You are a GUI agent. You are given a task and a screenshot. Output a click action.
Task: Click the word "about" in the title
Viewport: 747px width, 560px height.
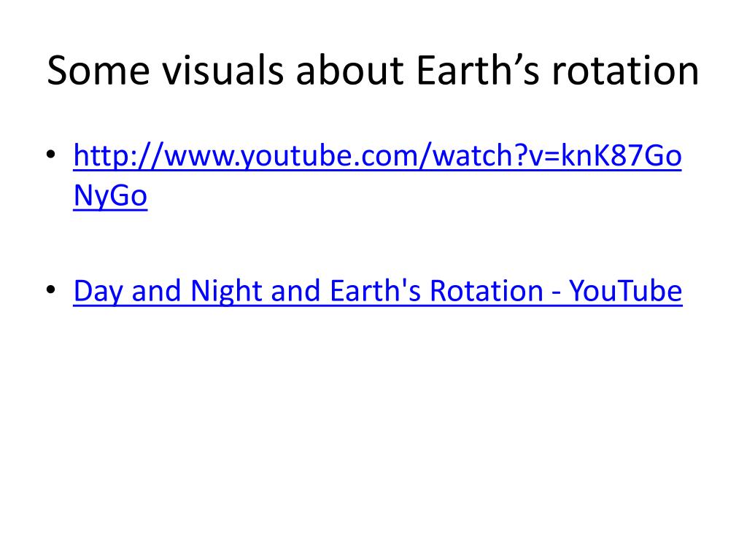pyautogui.click(x=350, y=71)
